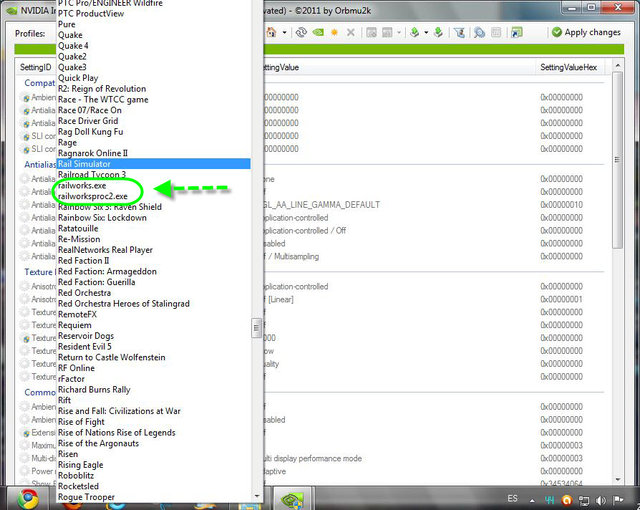
Task: Choose Red Orchestra Heroes of Stalingrad profile
Action: [123, 304]
